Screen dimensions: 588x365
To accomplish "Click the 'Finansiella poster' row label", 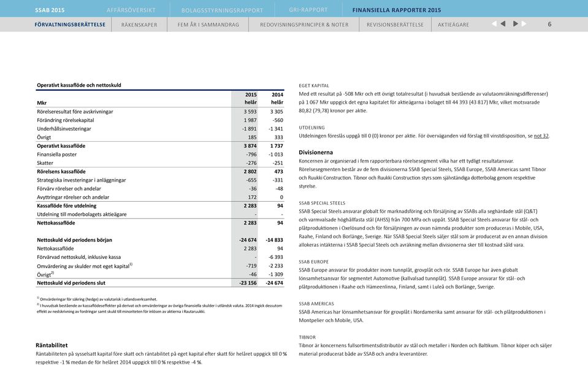I will tap(56, 154).
